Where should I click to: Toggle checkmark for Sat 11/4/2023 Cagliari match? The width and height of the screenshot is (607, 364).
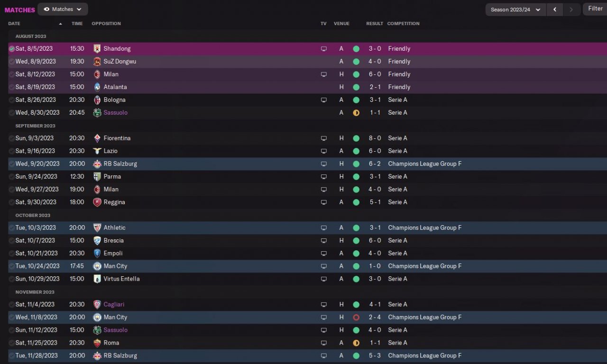(12, 305)
